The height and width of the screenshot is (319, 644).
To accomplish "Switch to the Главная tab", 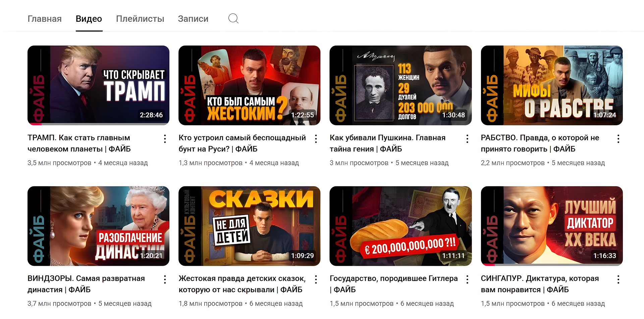I will (x=45, y=19).
